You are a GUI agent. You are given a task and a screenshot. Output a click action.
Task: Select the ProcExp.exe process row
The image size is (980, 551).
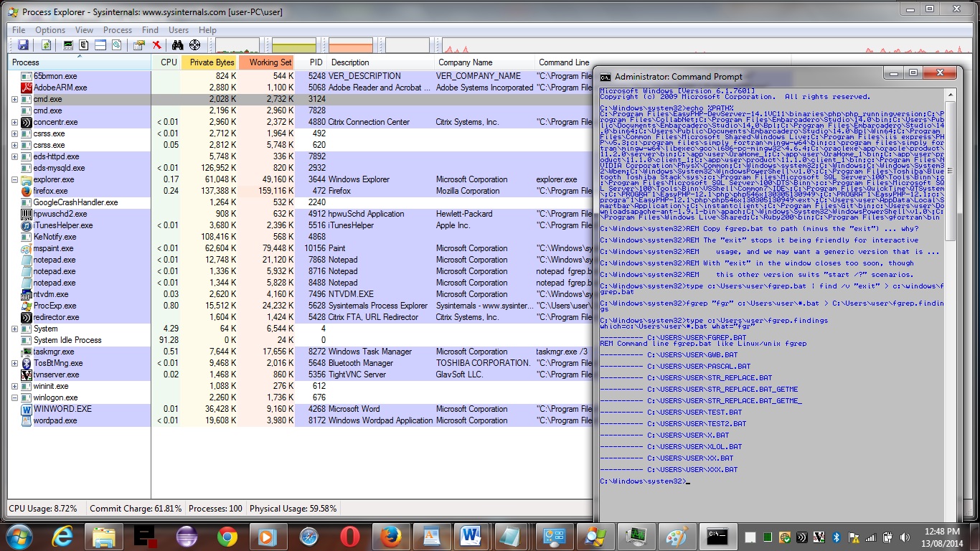click(x=299, y=306)
